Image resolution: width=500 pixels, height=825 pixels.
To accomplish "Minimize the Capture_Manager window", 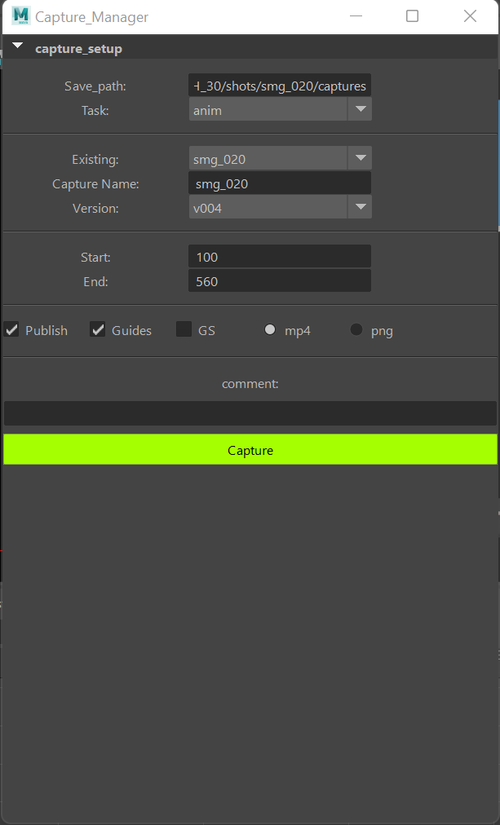I will coord(356,16).
